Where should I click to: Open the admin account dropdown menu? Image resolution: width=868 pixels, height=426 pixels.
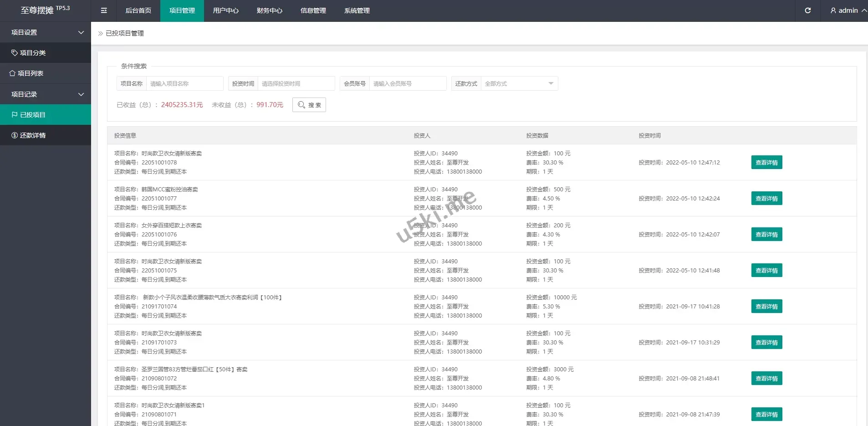point(848,10)
